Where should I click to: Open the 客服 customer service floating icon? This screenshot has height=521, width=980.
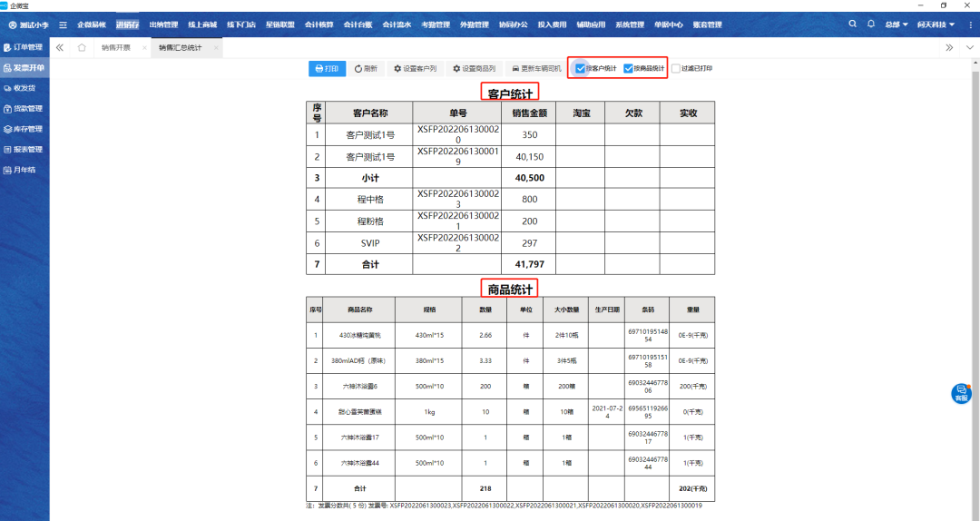click(x=961, y=393)
